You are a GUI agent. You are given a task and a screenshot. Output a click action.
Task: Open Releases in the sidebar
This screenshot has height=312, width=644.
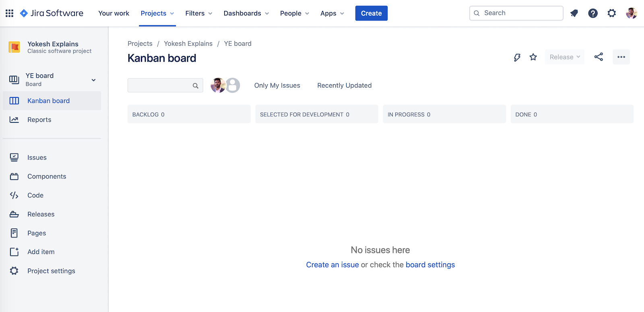52,214
